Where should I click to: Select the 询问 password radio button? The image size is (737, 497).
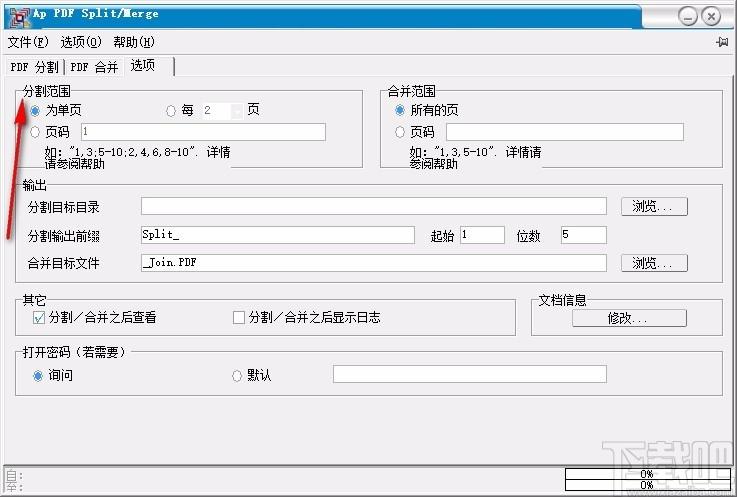pos(38,376)
